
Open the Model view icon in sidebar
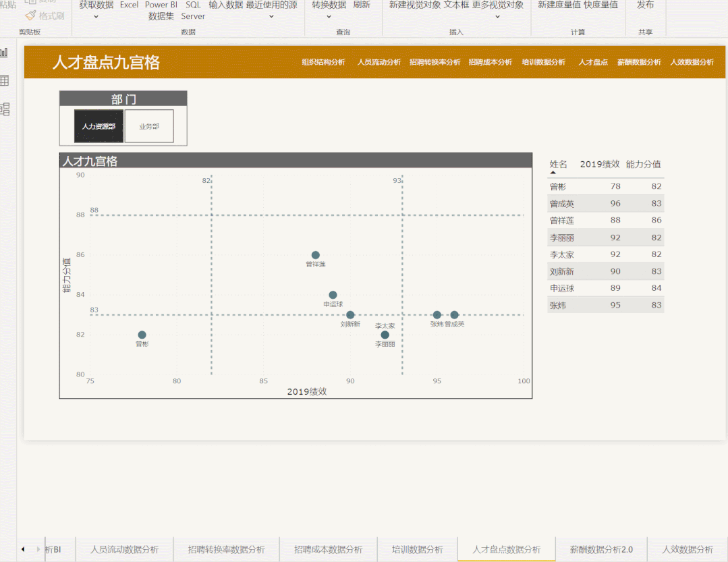click(x=5, y=109)
